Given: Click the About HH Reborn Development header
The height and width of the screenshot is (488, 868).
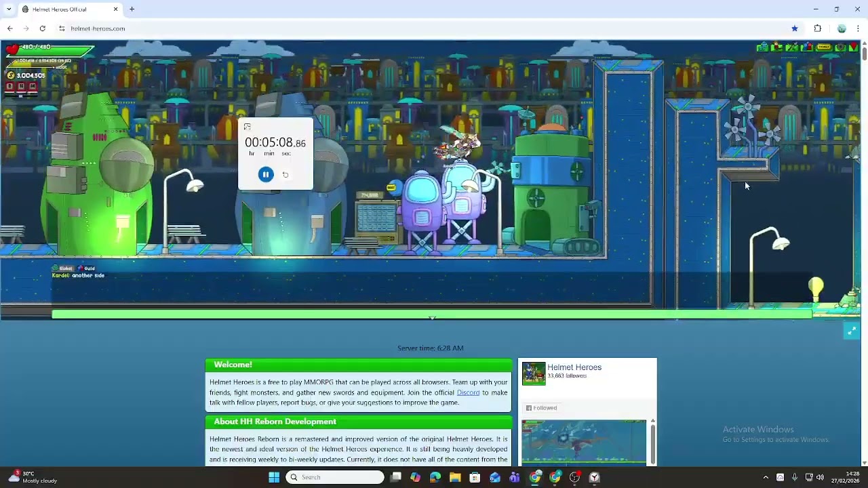Looking at the screenshot, I should tap(359, 422).
